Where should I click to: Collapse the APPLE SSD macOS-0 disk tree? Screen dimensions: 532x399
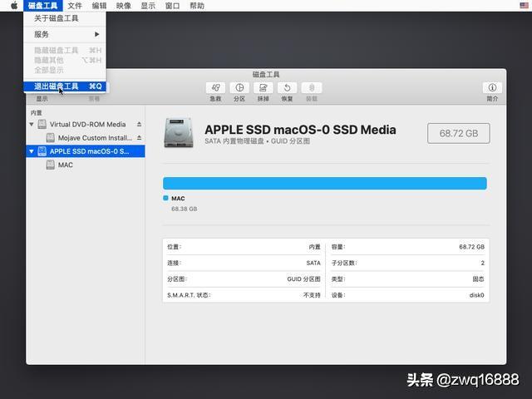(32, 151)
